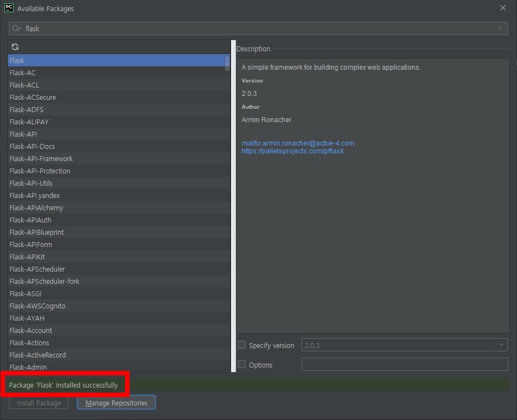
Task: Open the palletsprojects.com flask link
Action: click(293, 151)
